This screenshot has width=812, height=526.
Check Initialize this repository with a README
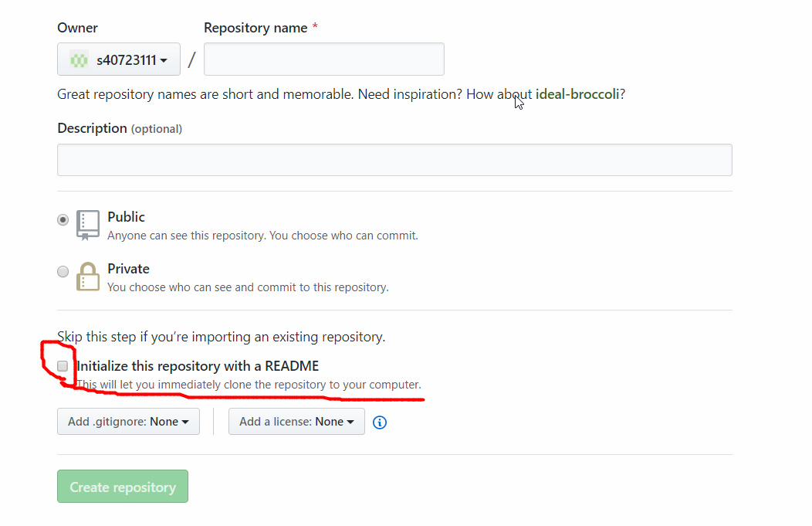point(63,366)
